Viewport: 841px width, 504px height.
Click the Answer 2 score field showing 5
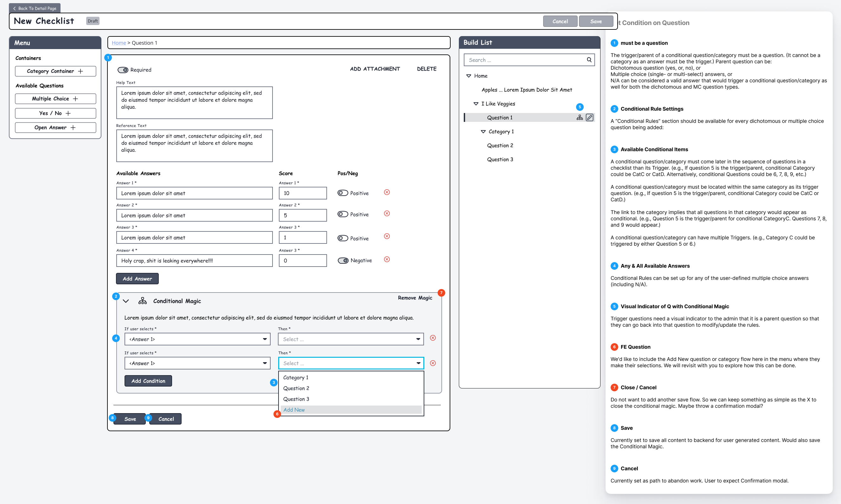click(303, 215)
